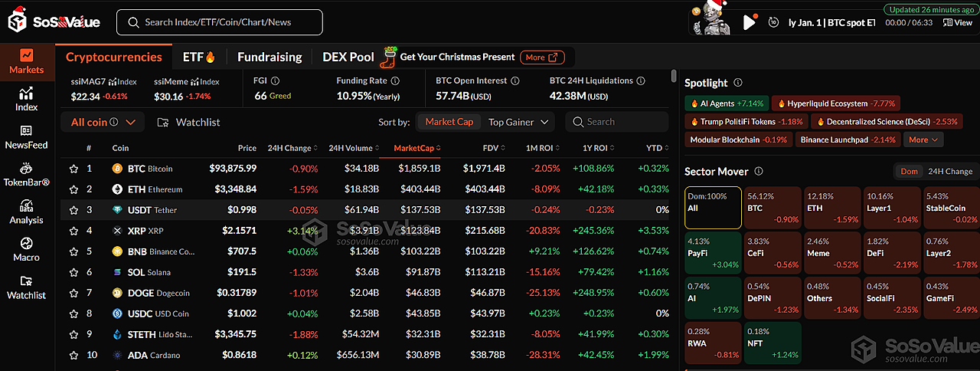Click the coin table Search field
Viewport: 980px width, 371px height.
click(615, 122)
